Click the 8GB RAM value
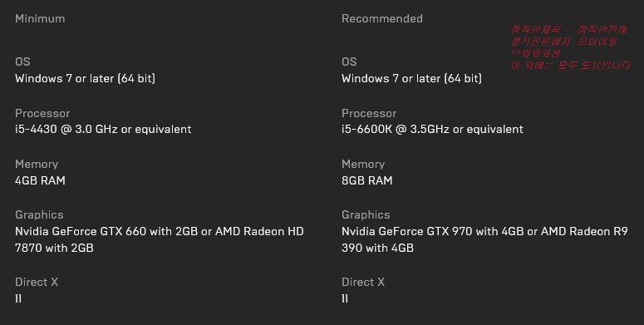 point(366,180)
